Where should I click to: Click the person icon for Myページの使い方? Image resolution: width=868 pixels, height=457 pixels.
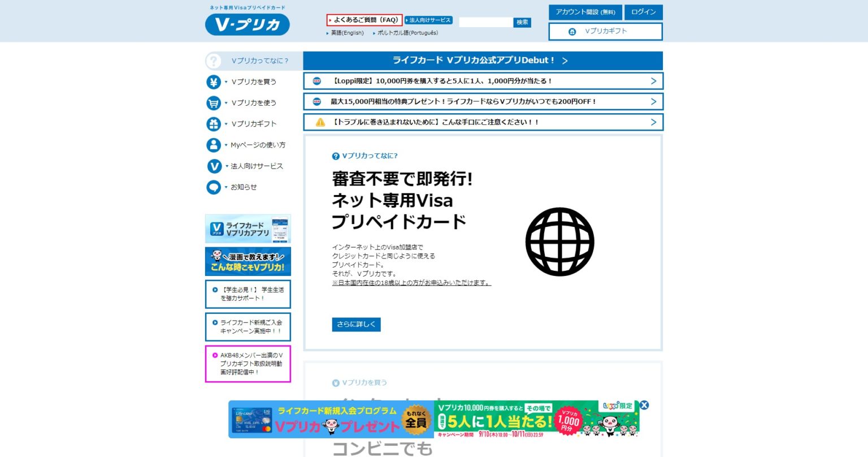(214, 145)
